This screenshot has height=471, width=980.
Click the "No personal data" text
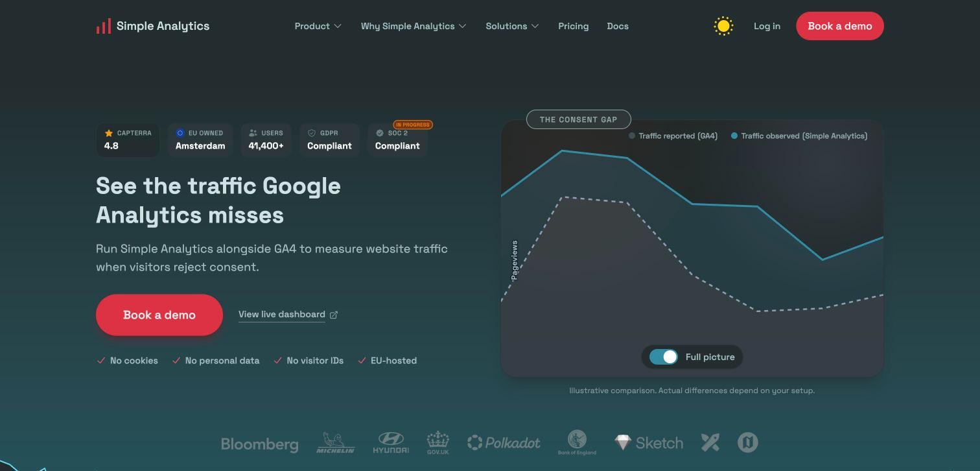pos(222,361)
